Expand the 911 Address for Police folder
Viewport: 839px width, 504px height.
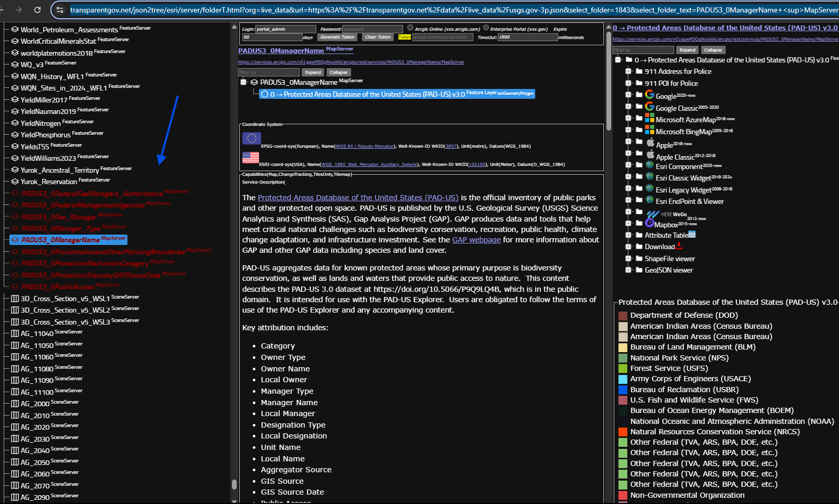coord(628,71)
